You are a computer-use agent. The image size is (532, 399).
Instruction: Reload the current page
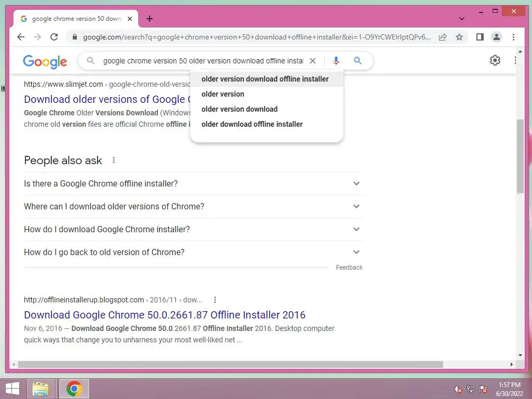point(54,37)
